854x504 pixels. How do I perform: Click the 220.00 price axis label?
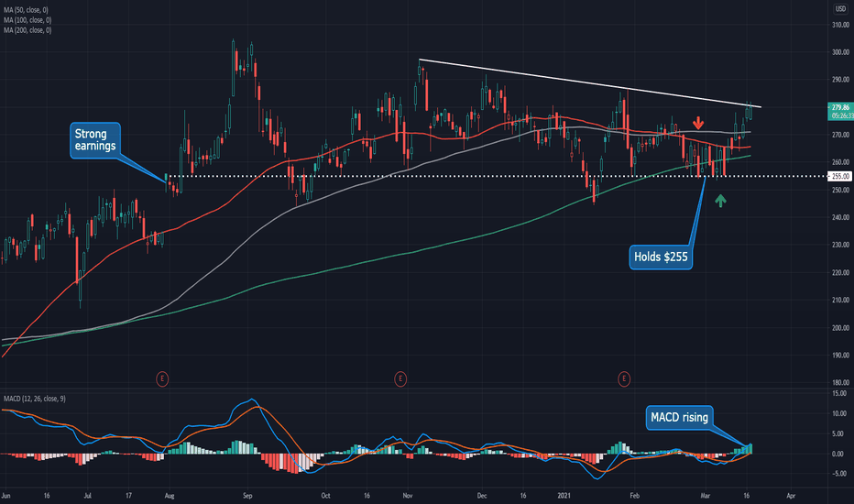(x=840, y=272)
